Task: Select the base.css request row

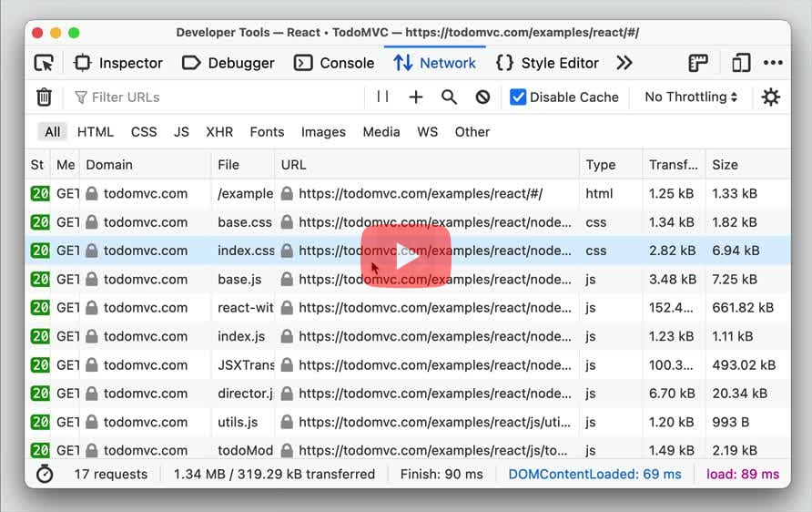Action: click(408, 222)
